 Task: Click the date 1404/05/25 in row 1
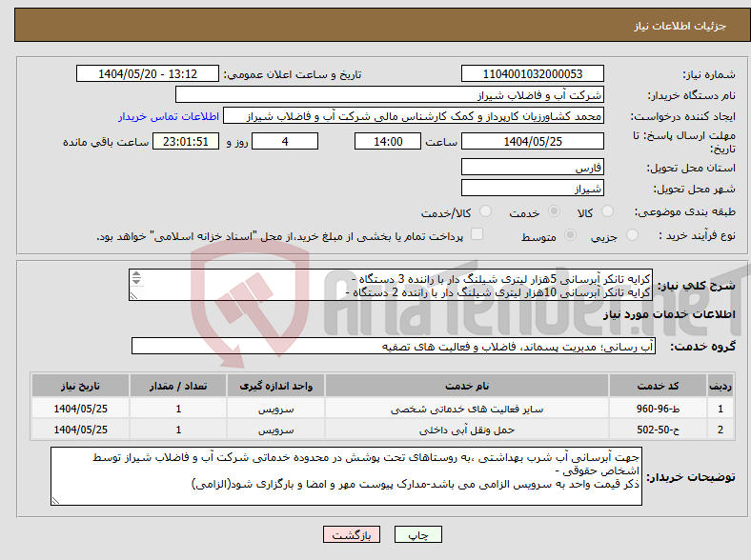80,409
